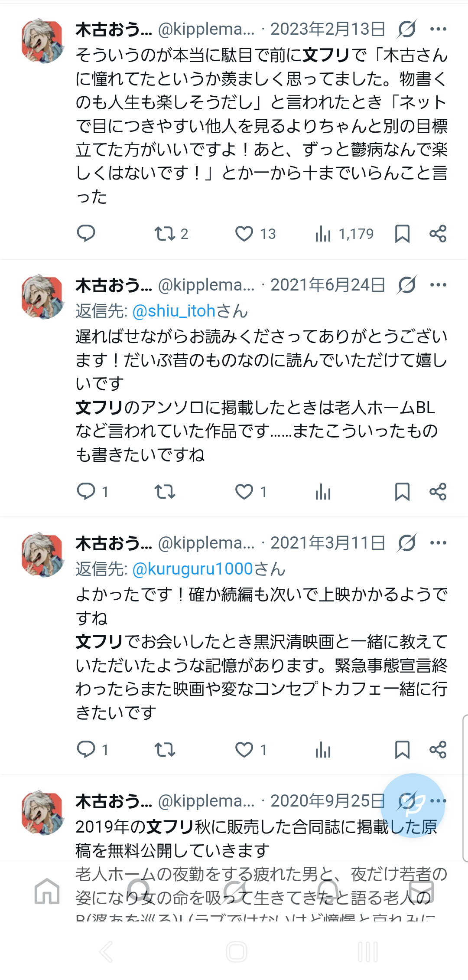Bookmark the 2021年6月24日 tweet
The height and width of the screenshot is (980, 468).
click(x=402, y=492)
